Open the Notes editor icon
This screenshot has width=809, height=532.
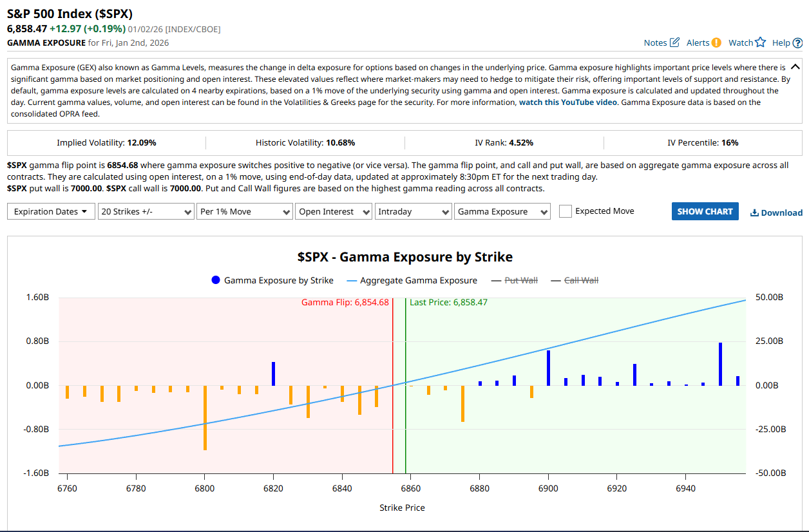674,43
